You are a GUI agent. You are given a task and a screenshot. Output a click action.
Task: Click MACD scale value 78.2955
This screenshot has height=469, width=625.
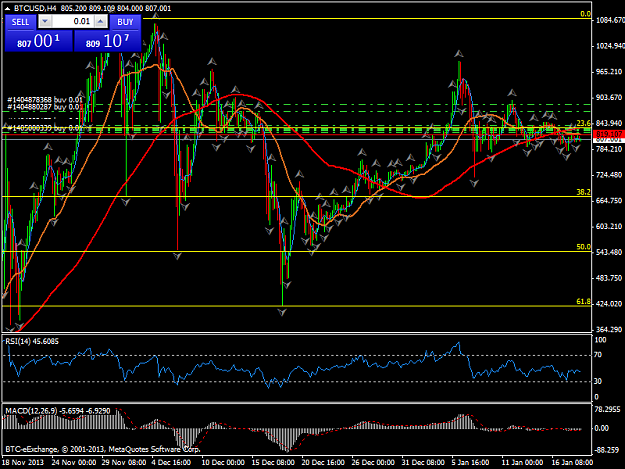(x=607, y=409)
